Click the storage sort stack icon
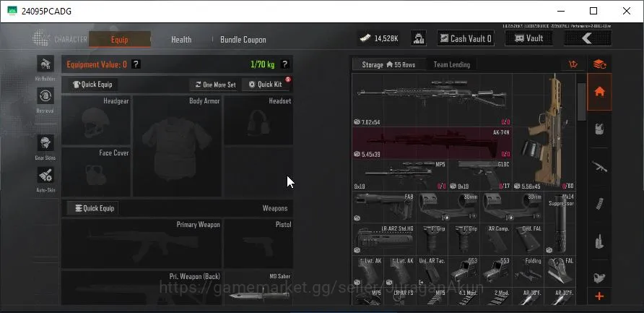 [600, 64]
